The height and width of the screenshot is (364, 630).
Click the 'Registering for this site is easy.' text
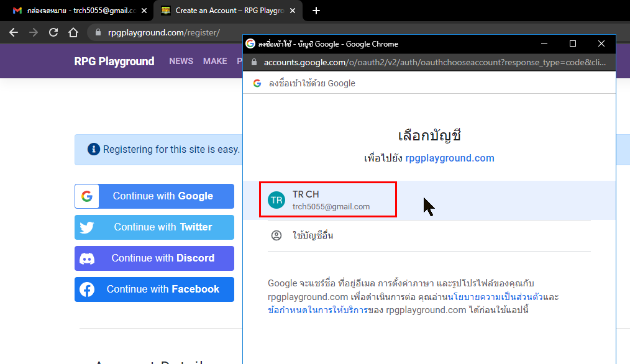tap(171, 150)
